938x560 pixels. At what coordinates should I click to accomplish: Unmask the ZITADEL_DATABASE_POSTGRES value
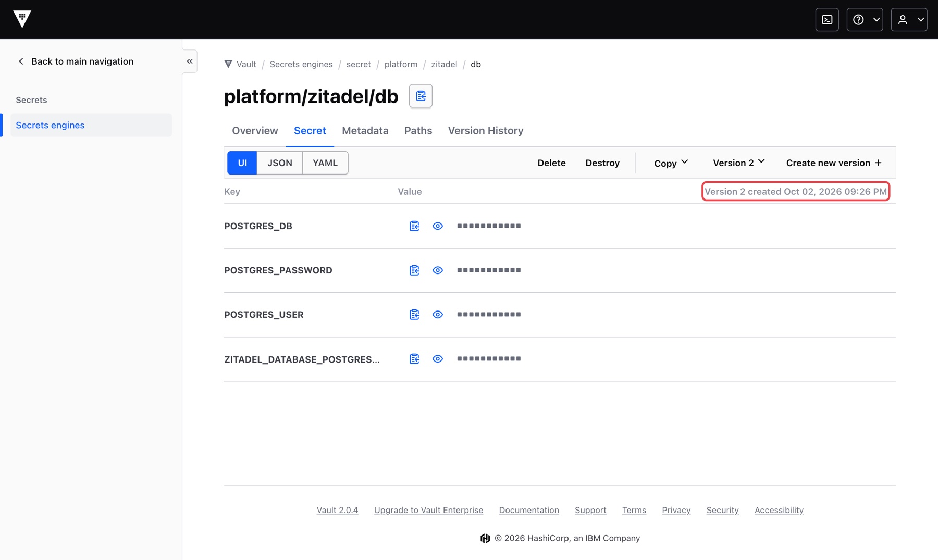pos(438,359)
